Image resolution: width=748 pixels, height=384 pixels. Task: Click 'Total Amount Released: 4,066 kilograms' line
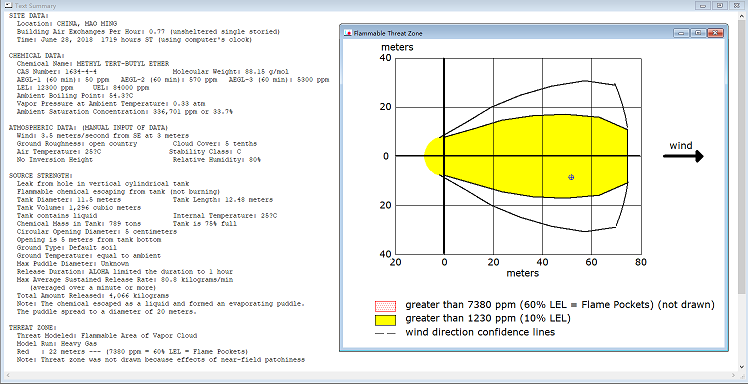[x=93, y=296]
